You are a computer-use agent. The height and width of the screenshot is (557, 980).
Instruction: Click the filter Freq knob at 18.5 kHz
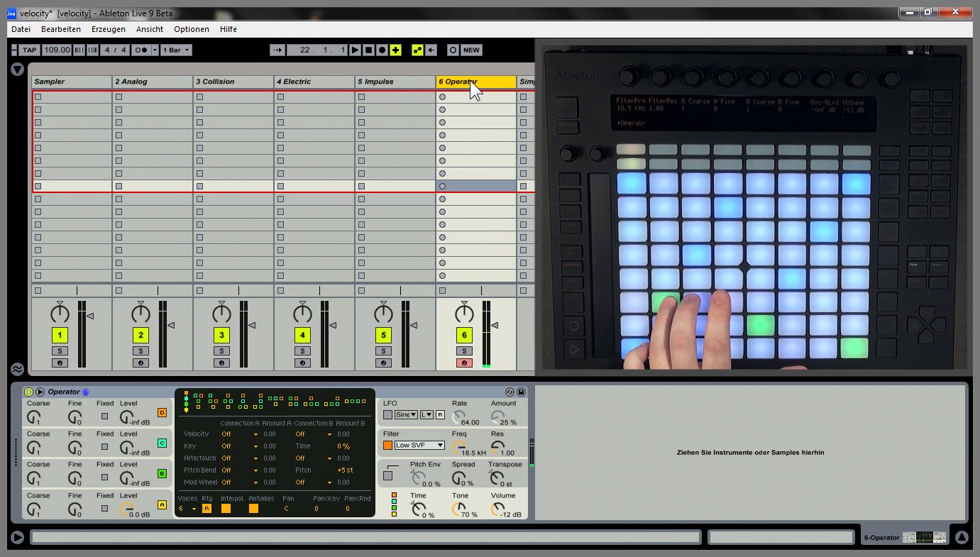459,447
